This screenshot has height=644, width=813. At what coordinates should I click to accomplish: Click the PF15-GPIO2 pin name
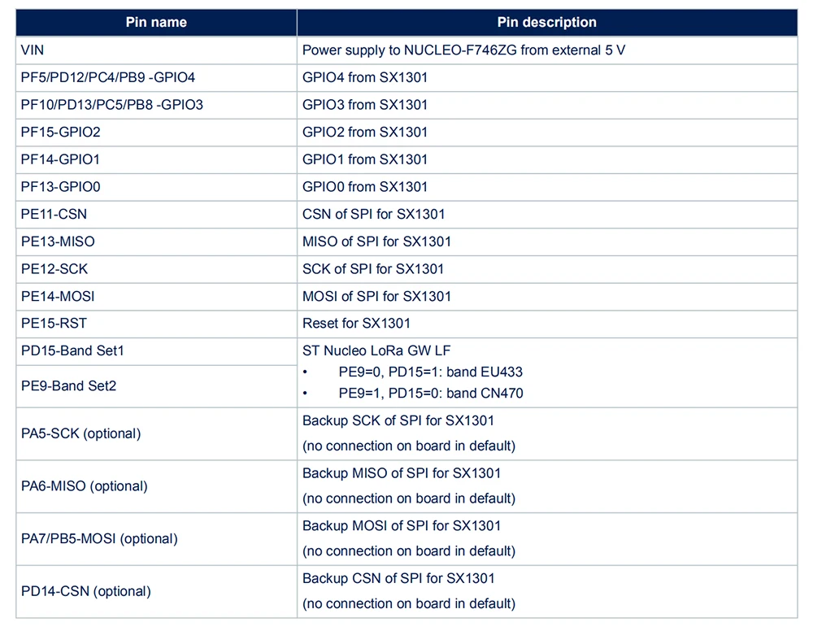tap(61, 132)
